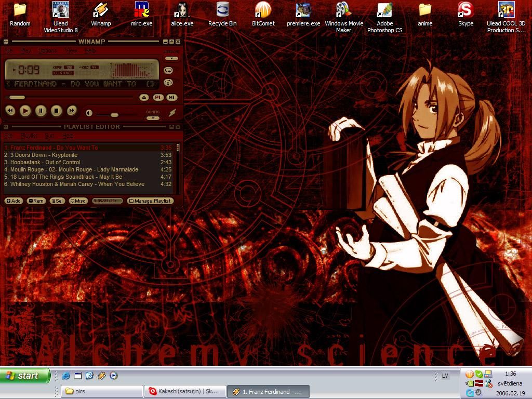Click the LV language indicator

[x=445, y=376]
